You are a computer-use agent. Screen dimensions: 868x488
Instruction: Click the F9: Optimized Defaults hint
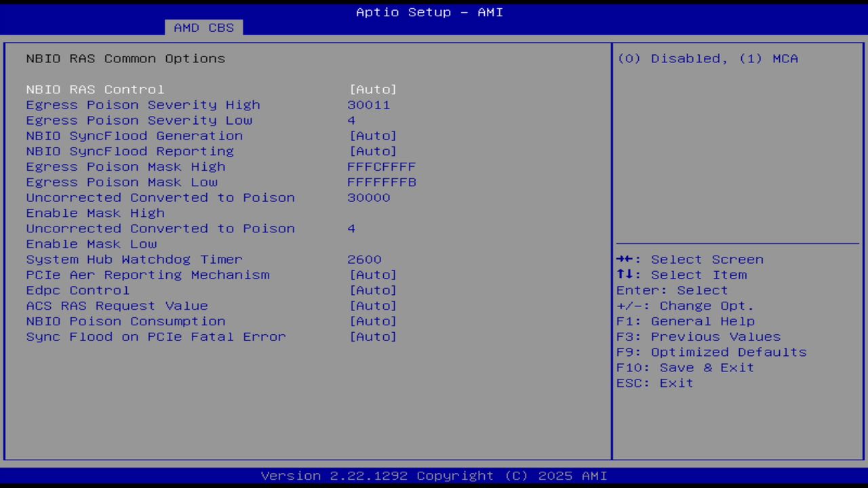coord(711,352)
